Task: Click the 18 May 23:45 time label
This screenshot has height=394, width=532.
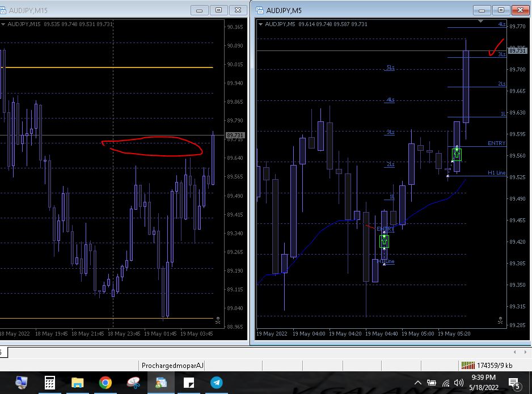Action: [124, 334]
